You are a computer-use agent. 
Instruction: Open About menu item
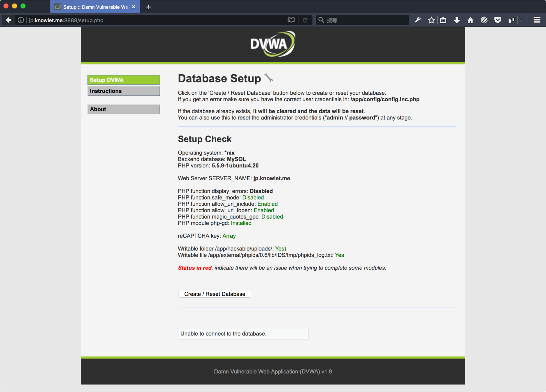tap(124, 109)
